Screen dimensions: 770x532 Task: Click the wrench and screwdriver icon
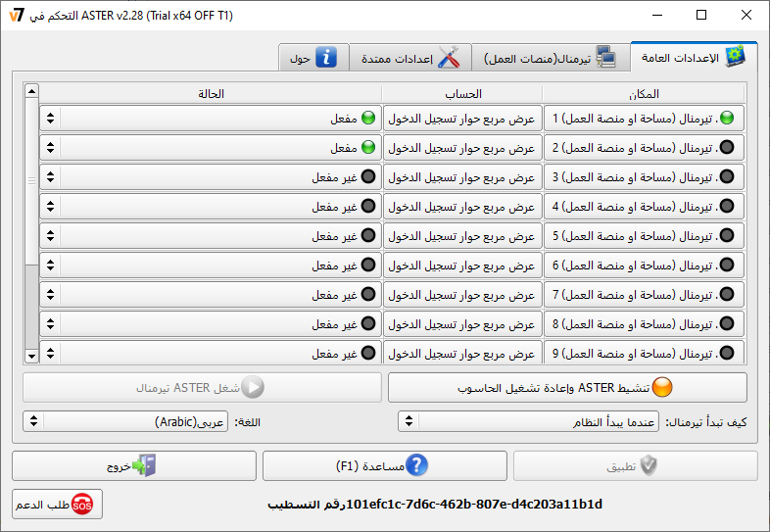[x=449, y=58]
